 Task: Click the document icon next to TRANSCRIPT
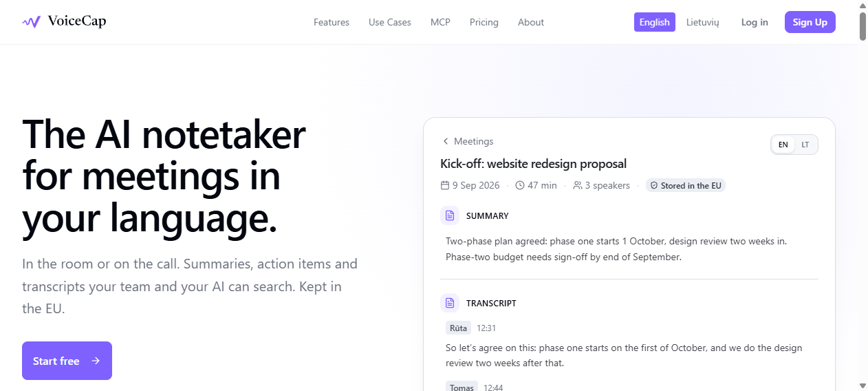(x=450, y=303)
